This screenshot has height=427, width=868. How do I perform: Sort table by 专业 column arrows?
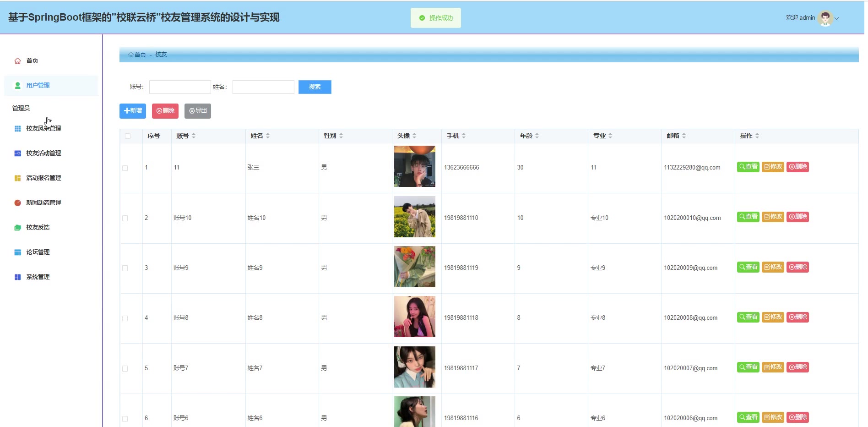pyautogui.click(x=610, y=136)
